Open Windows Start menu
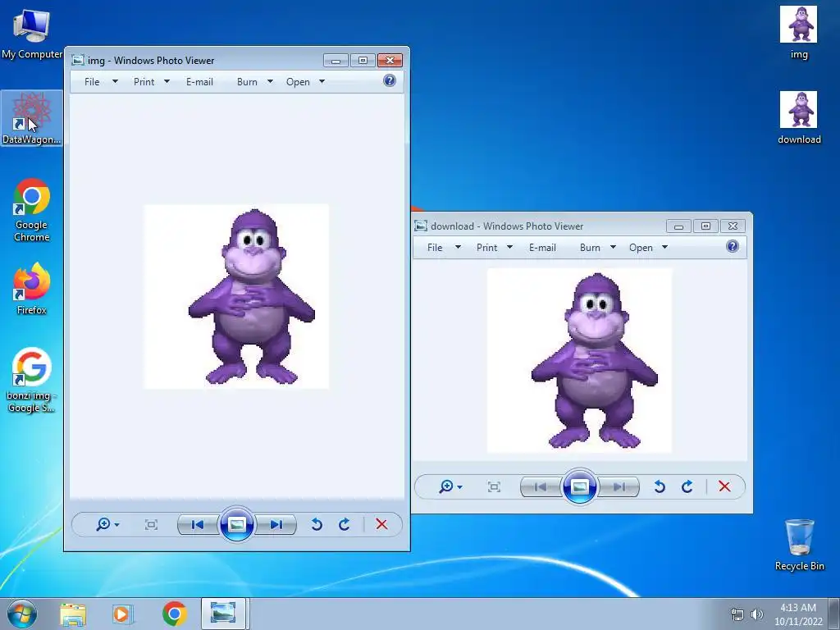The image size is (840, 630). coord(22,614)
